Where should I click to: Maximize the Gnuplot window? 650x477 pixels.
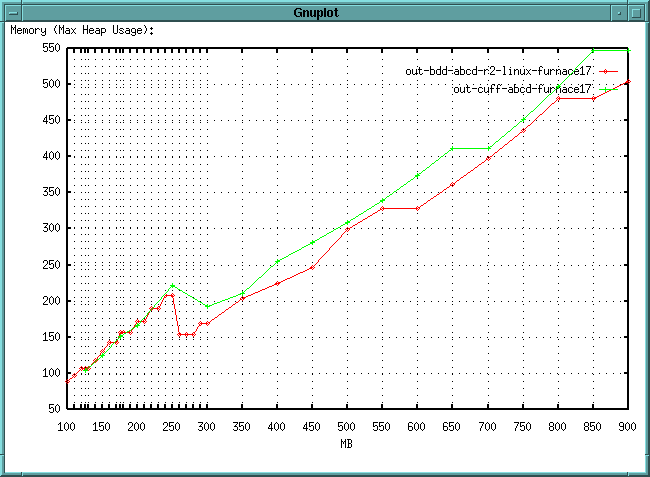(638, 10)
